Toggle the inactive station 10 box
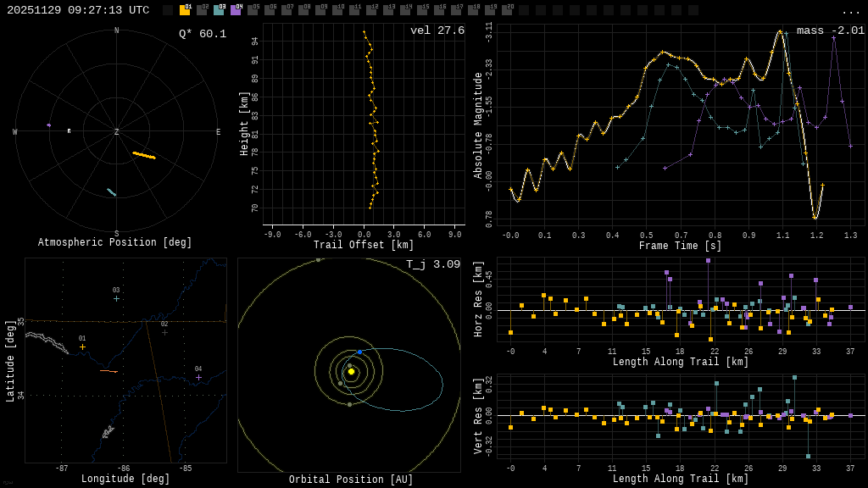The height and width of the screenshot is (488, 868). (337, 10)
